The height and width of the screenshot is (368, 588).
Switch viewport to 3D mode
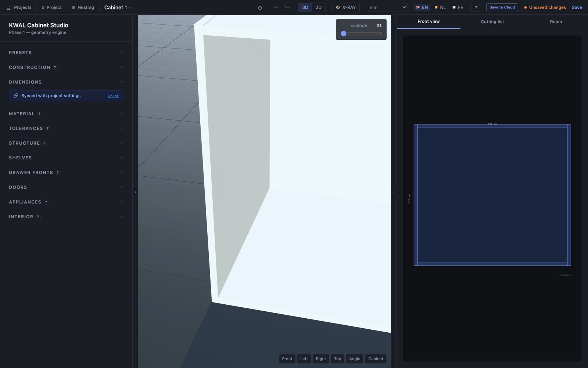(305, 7)
